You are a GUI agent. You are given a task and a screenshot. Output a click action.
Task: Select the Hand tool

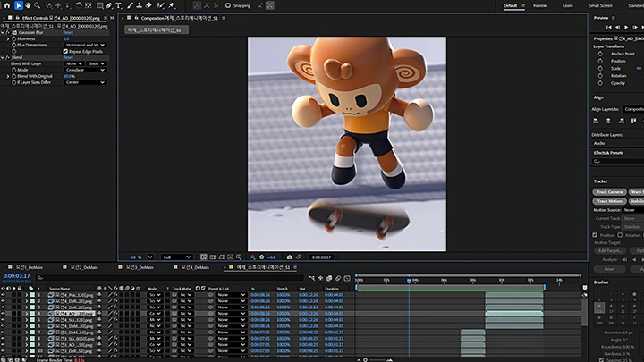click(x=28, y=5)
